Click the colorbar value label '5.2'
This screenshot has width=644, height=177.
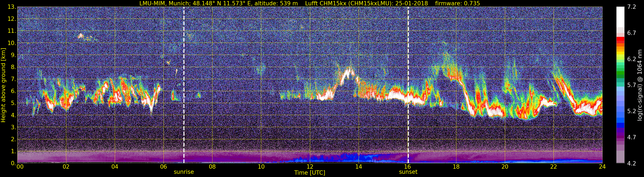632,111
